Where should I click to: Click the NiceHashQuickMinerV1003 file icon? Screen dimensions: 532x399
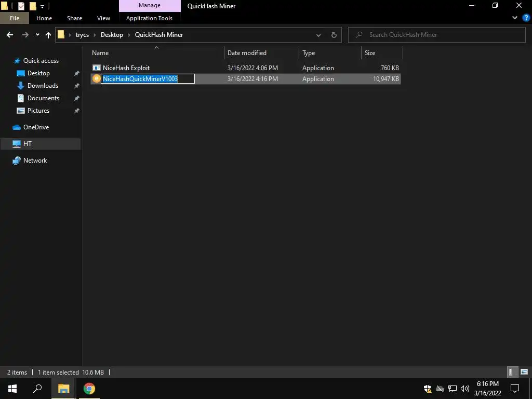pos(97,79)
